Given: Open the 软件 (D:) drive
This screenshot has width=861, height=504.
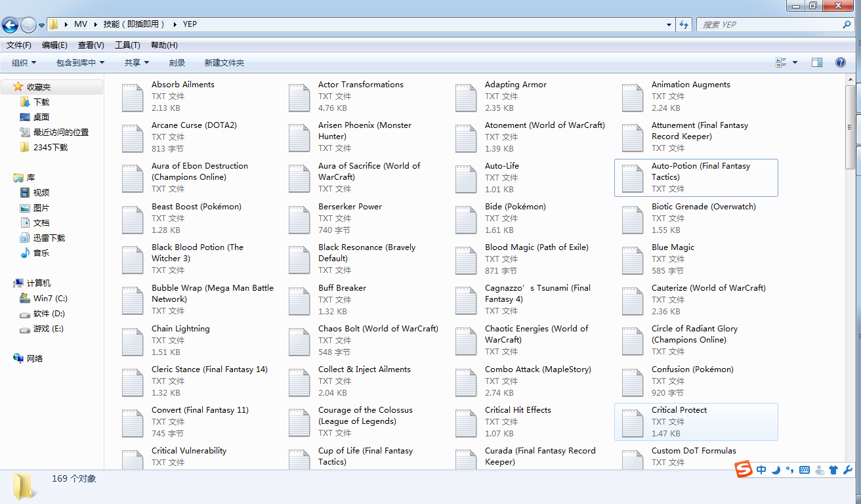Looking at the screenshot, I should pyautogui.click(x=49, y=313).
